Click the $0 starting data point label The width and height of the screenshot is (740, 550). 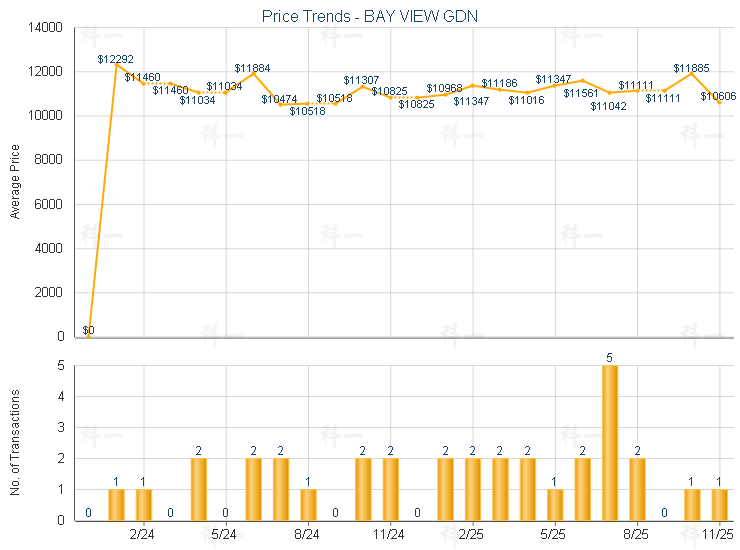pos(88,330)
